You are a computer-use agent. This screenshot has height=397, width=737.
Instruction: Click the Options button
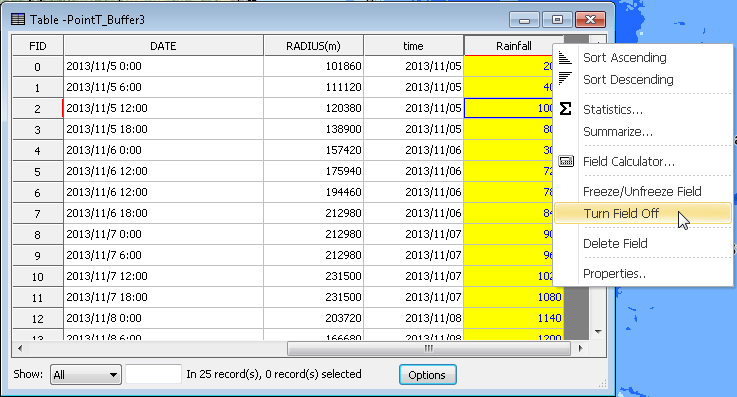[x=427, y=374]
